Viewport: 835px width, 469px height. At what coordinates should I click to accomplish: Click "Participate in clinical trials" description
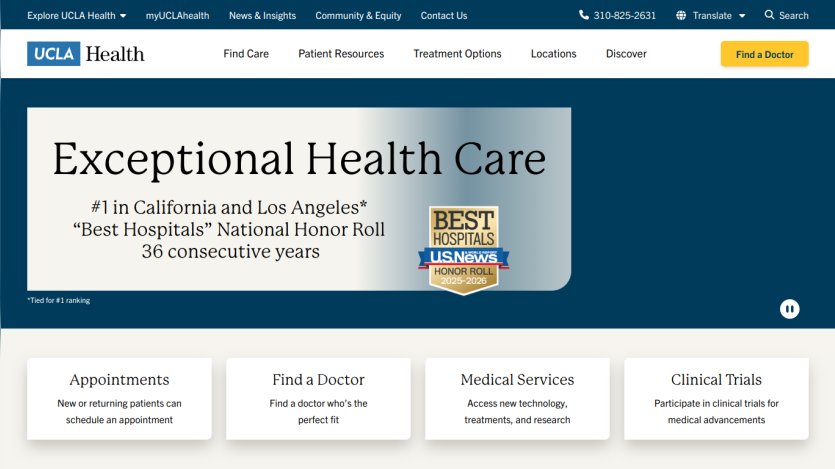[x=716, y=412]
